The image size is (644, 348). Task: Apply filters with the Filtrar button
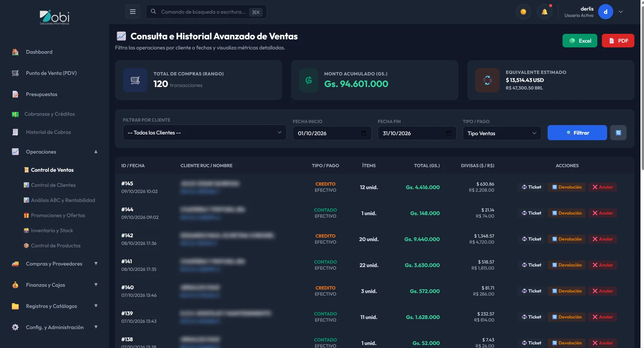pyautogui.click(x=577, y=133)
